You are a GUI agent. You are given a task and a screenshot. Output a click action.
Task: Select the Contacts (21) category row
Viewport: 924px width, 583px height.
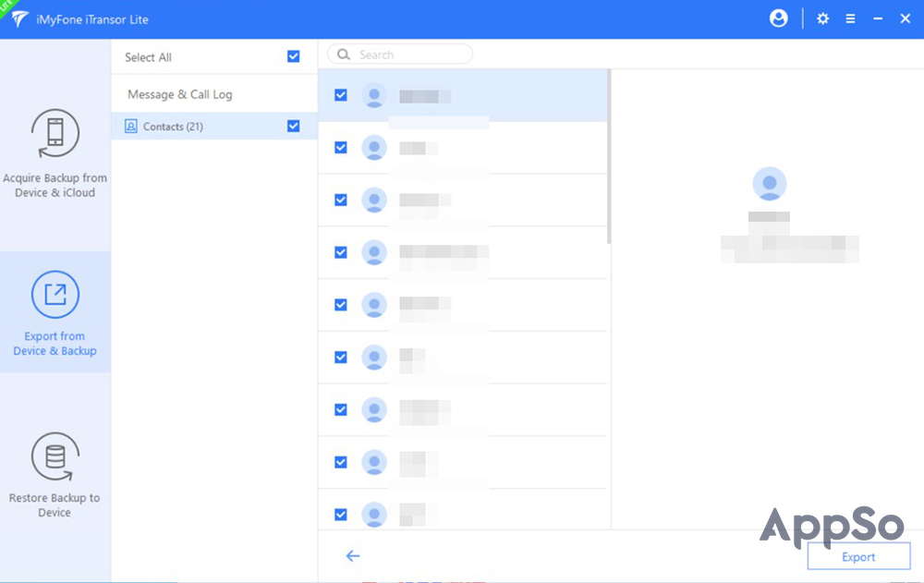[x=214, y=127]
